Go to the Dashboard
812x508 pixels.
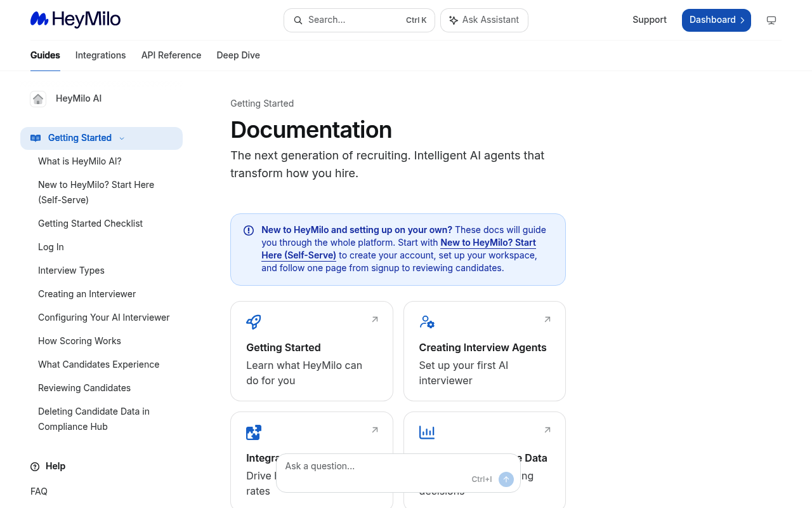tap(716, 20)
